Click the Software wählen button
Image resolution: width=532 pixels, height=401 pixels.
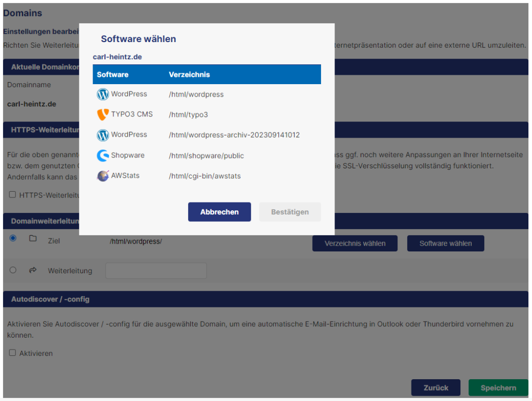tap(445, 243)
